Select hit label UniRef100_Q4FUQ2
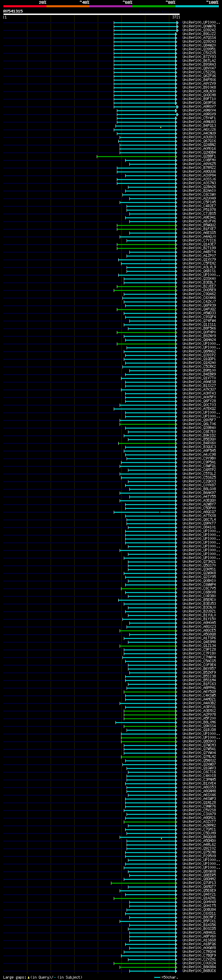Image resolution: width=222 pixels, height=980 pixels. coord(199,309)
